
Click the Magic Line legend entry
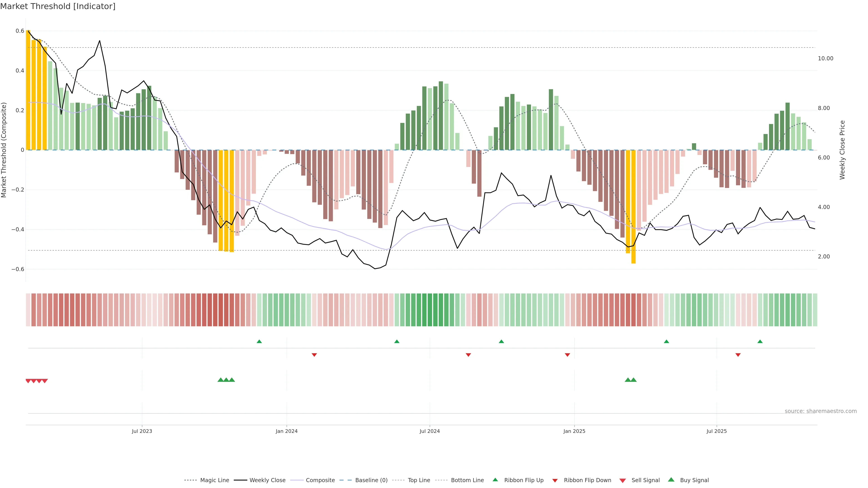[214, 480]
